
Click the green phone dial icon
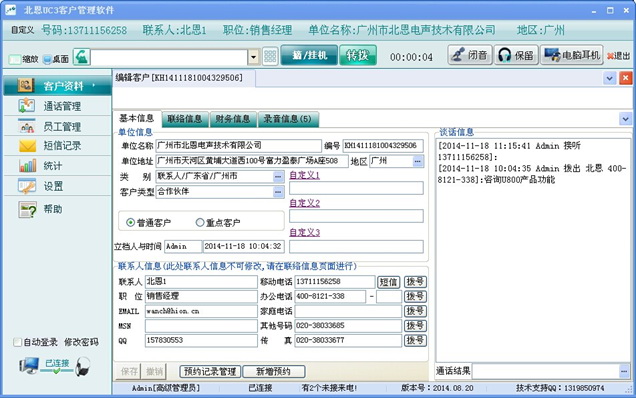pos(81,57)
